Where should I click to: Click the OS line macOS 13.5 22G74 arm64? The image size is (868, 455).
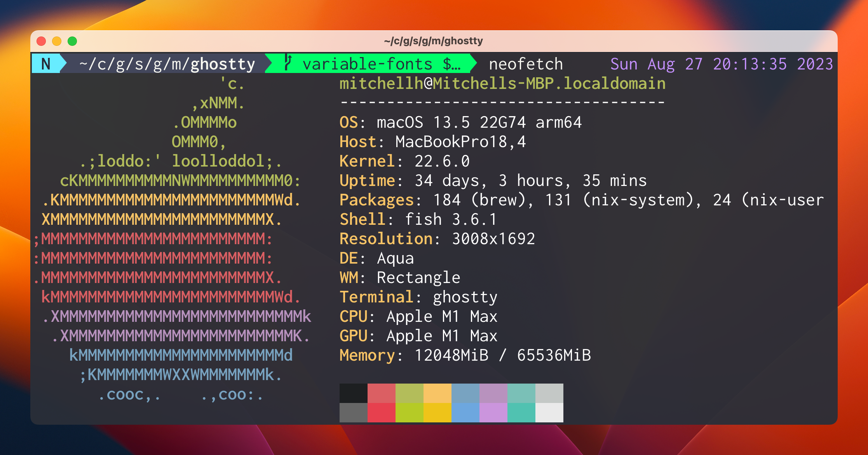coord(460,122)
